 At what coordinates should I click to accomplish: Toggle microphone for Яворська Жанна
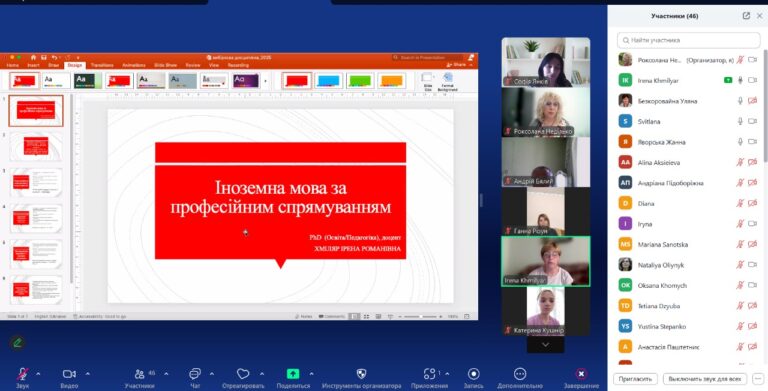740,142
